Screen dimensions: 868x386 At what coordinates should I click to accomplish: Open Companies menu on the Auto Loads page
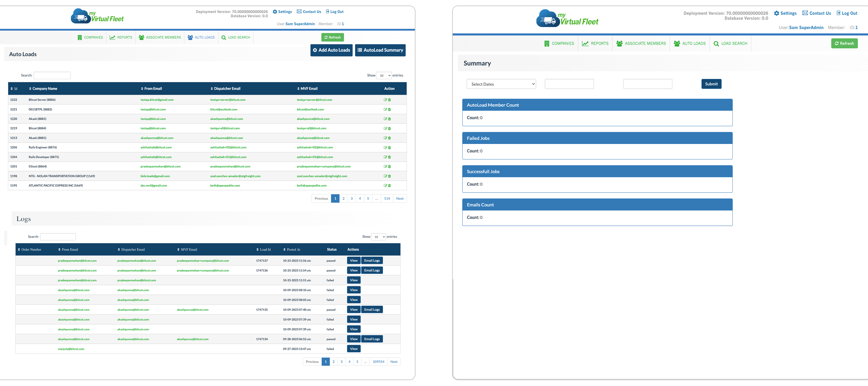tap(90, 38)
